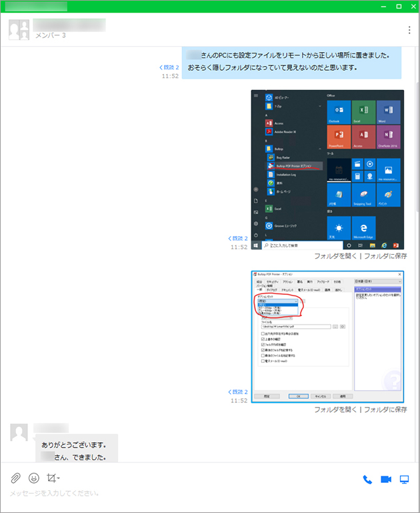Click the メンバー 3 member count
The height and width of the screenshot is (513, 420).
[50, 35]
